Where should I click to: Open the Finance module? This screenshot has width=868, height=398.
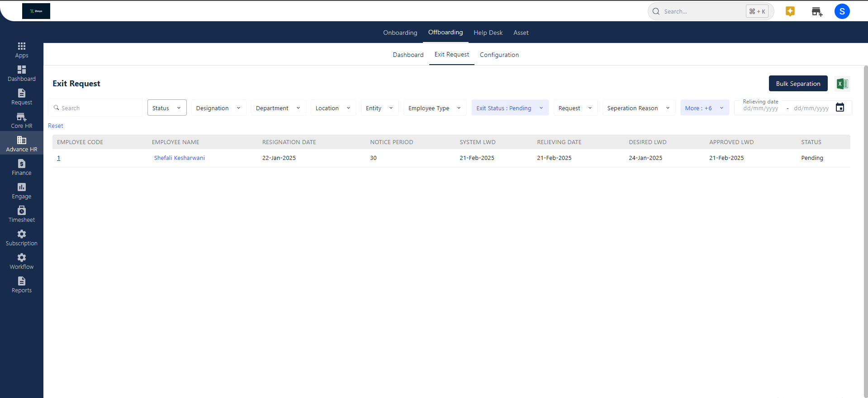(x=22, y=167)
